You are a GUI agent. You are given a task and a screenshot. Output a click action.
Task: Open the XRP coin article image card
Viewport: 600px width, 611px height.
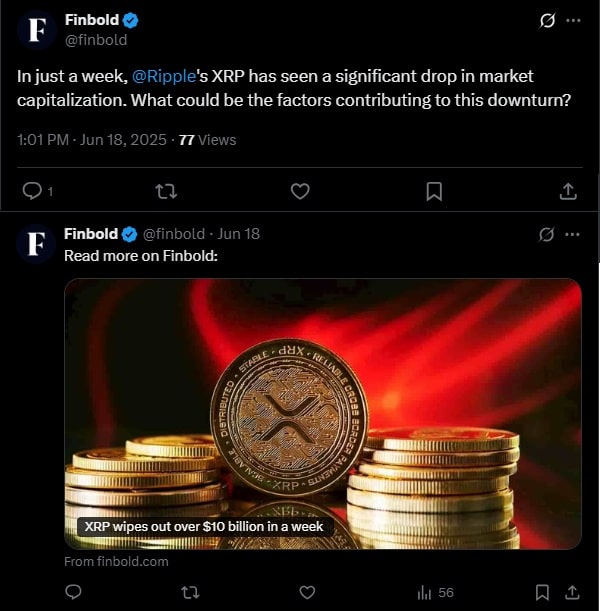coord(322,410)
